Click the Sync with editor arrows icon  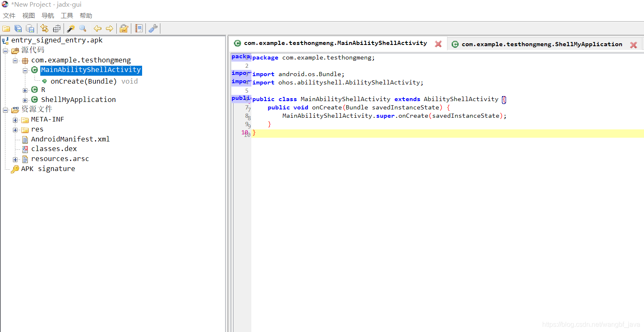[x=44, y=28]
